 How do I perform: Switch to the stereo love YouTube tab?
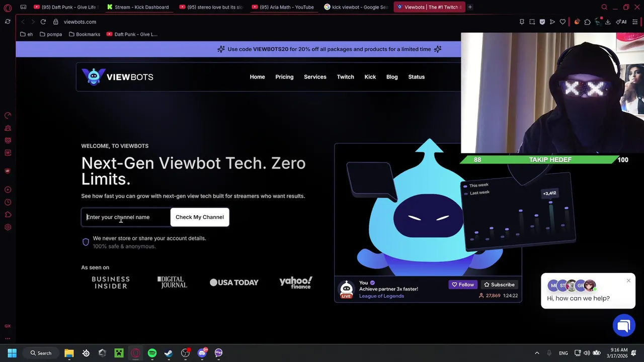coord(210,7)
